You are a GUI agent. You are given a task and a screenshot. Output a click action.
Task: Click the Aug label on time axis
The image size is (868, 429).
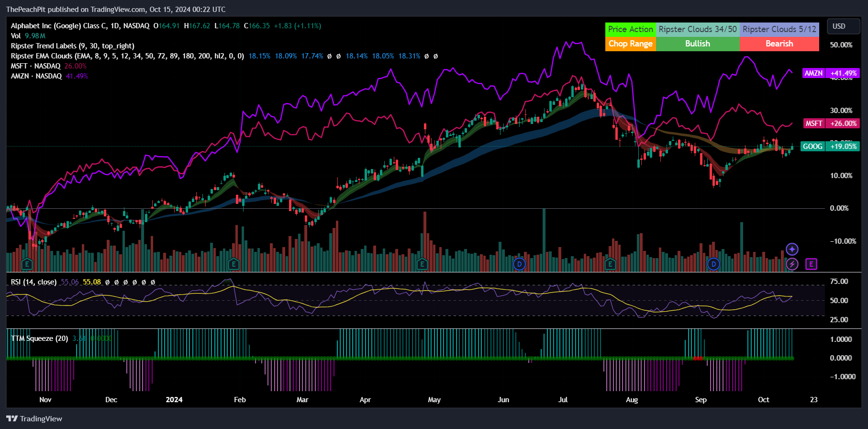[632, 400]
